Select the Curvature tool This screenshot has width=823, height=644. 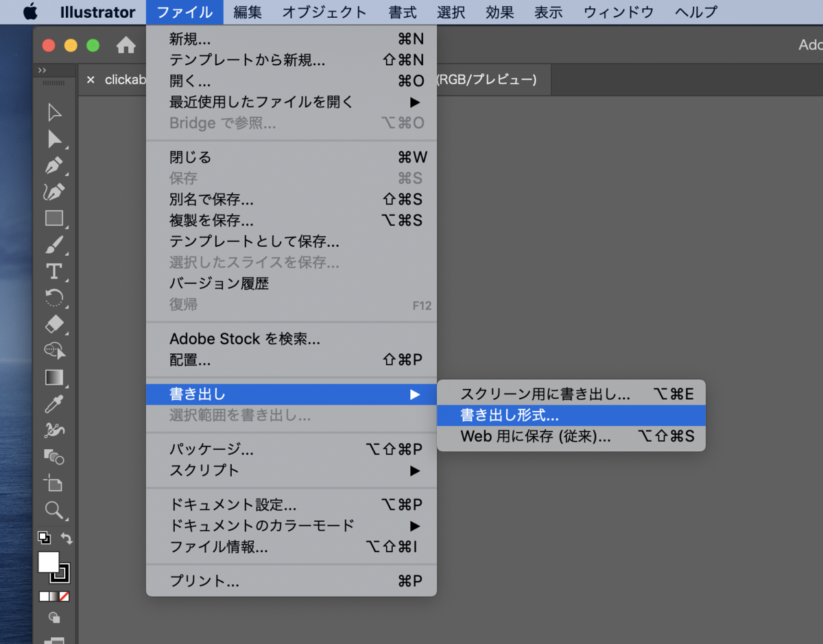pos(54,192)
